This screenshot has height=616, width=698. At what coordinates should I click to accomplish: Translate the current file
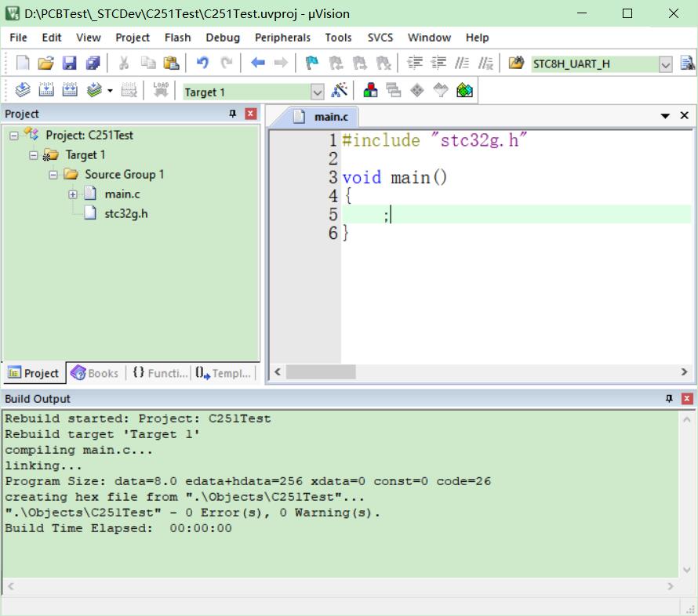pyautogui.click(x=23, y=90)
